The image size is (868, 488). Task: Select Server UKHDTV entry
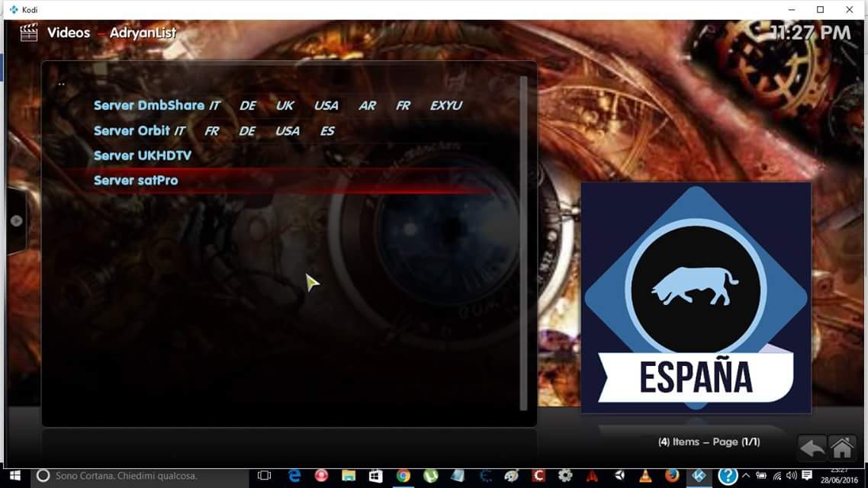pos(142,156)
